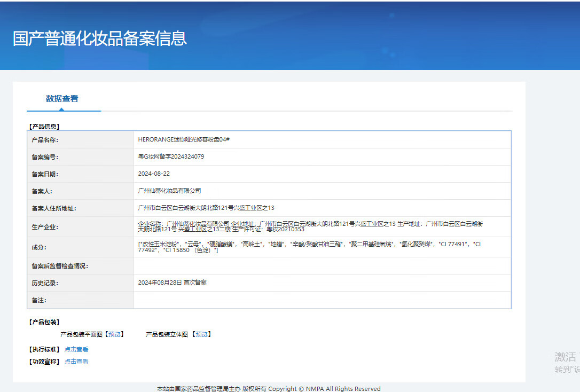Click the NMPA copyright footer text
Screen dimensions: 580x392
[x=269, y=388]
